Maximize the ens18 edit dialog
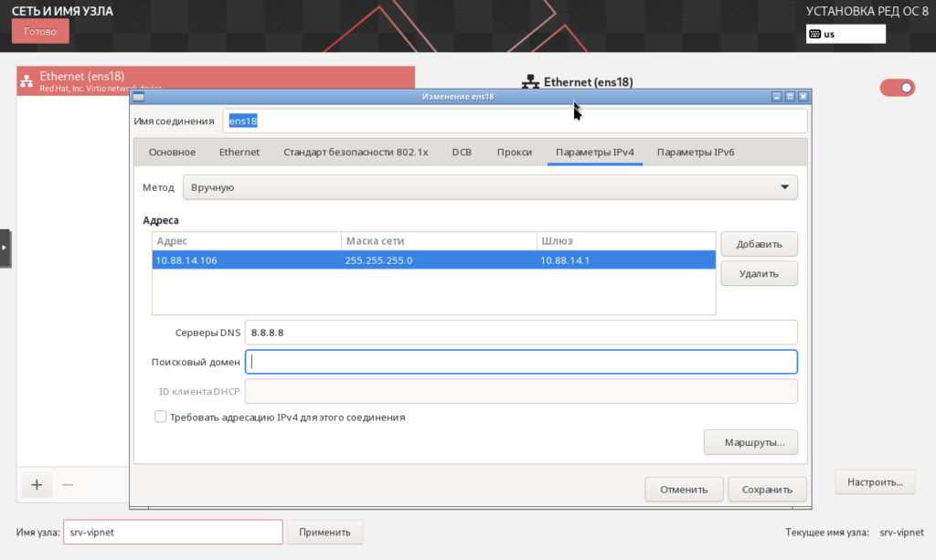 [790, 96]
